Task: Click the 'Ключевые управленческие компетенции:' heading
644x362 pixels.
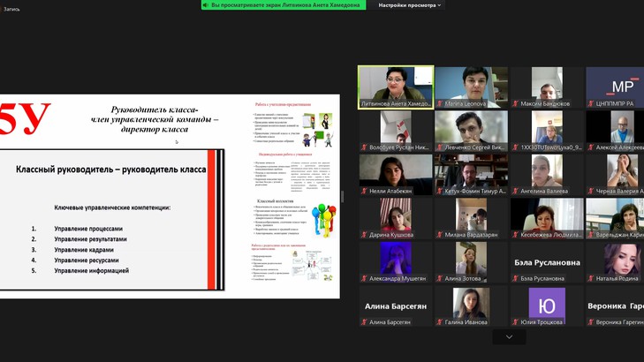Action: click(112, 207)
